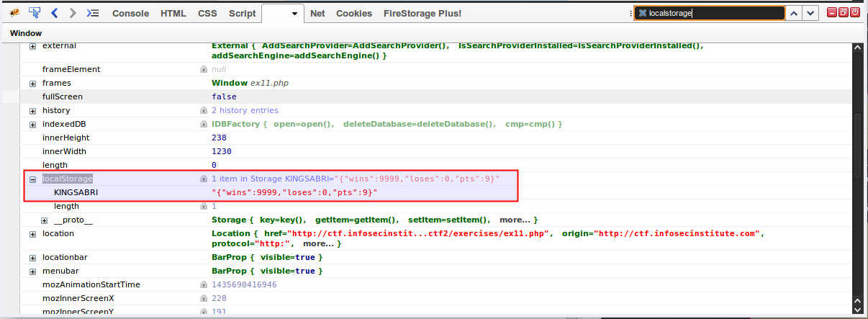Jump to previous search match arrow
Screen dimensions: 868x319
click(794, 13)
